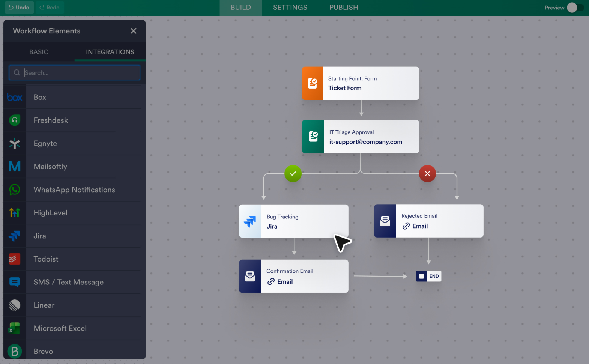Click the Mailsoftly M icon
Screen dimensions: 589x364
click(15, 167)
